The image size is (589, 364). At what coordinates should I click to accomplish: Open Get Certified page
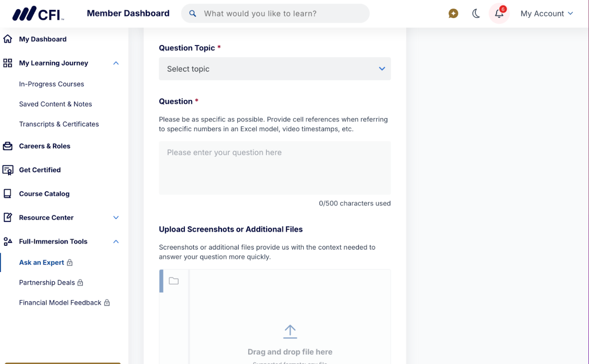click(x=40, y=170)
